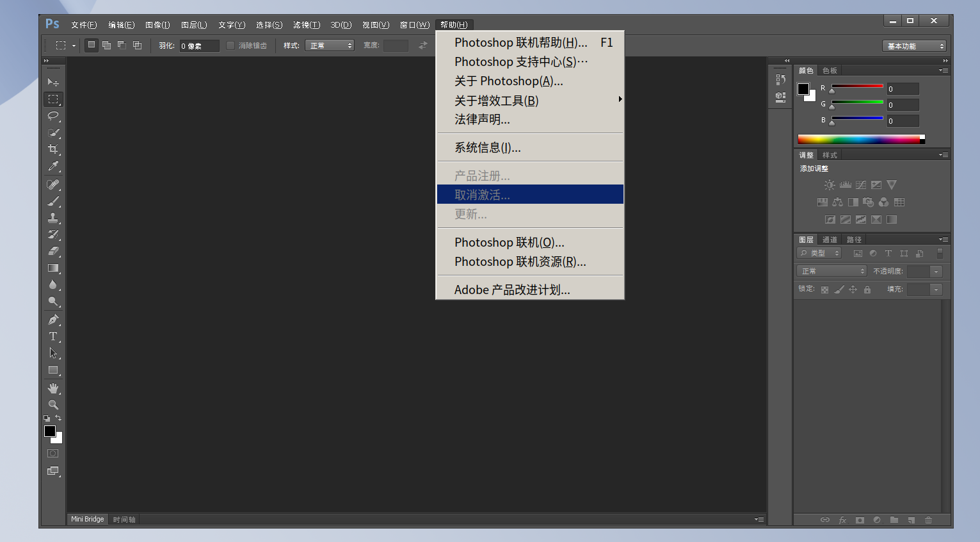The height and width of the screenshot is (542, 980).
Task: Open the 文件(F) menu
Action: [x=84, y=25]
